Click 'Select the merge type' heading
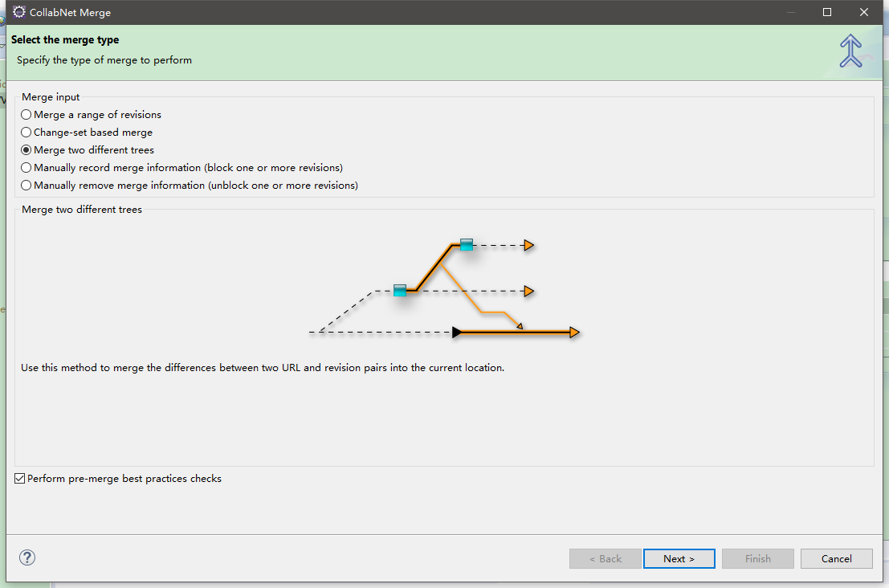 pos(65,39)
